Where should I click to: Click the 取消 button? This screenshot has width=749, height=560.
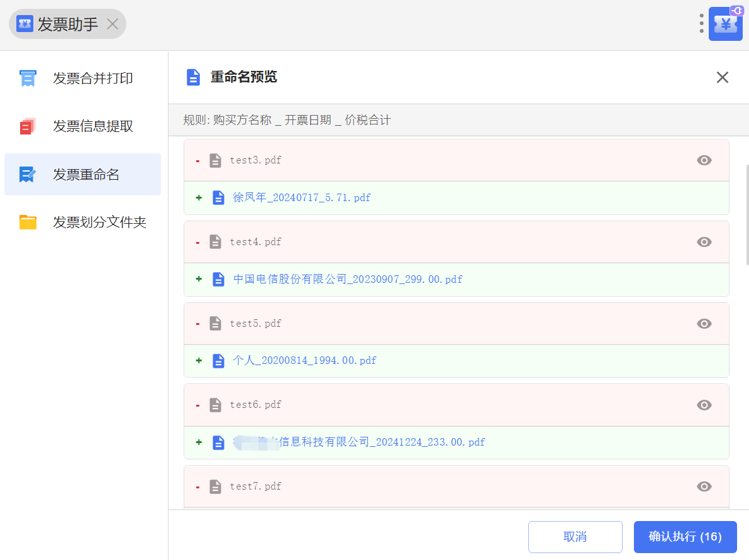(x=575, y=537)
